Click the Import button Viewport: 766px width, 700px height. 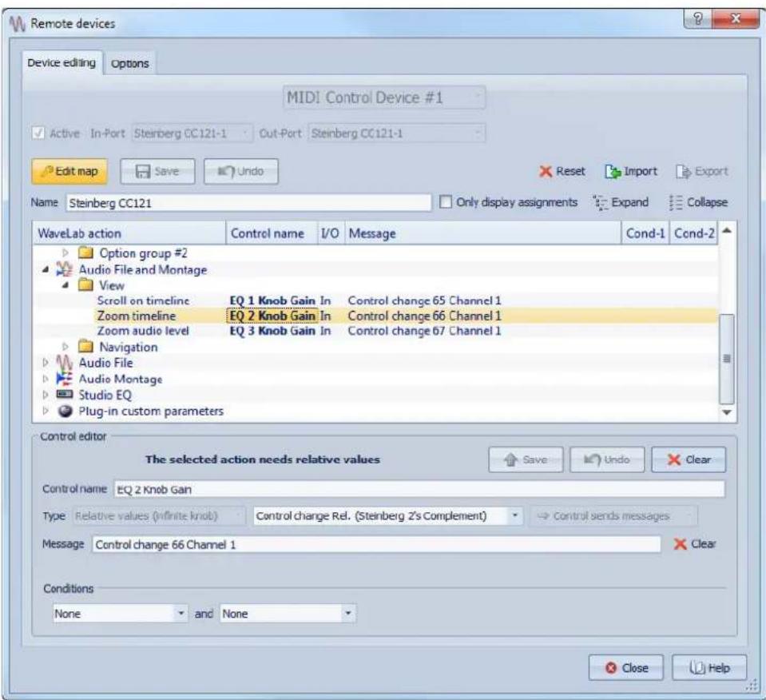[631, 172]
